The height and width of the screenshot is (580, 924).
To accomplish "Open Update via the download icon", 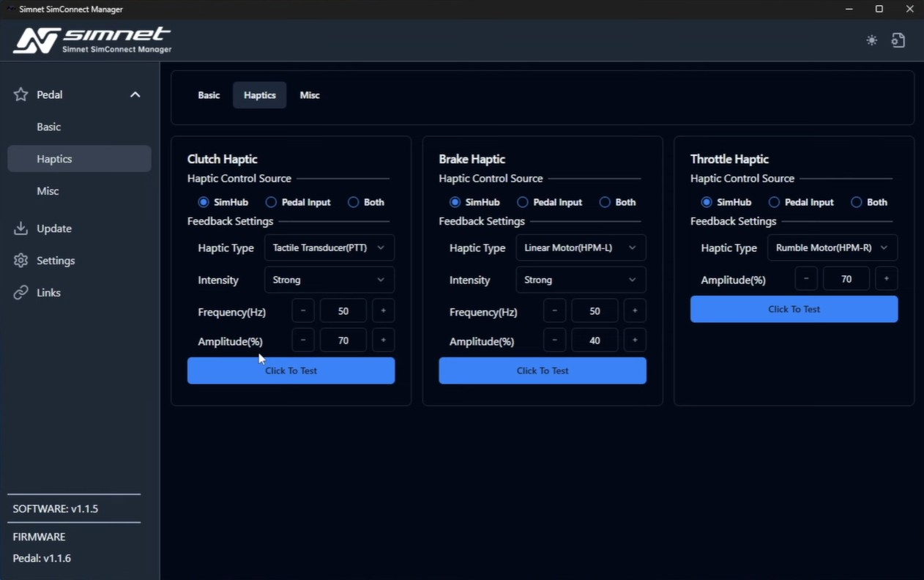I will [x=21, y=228].
